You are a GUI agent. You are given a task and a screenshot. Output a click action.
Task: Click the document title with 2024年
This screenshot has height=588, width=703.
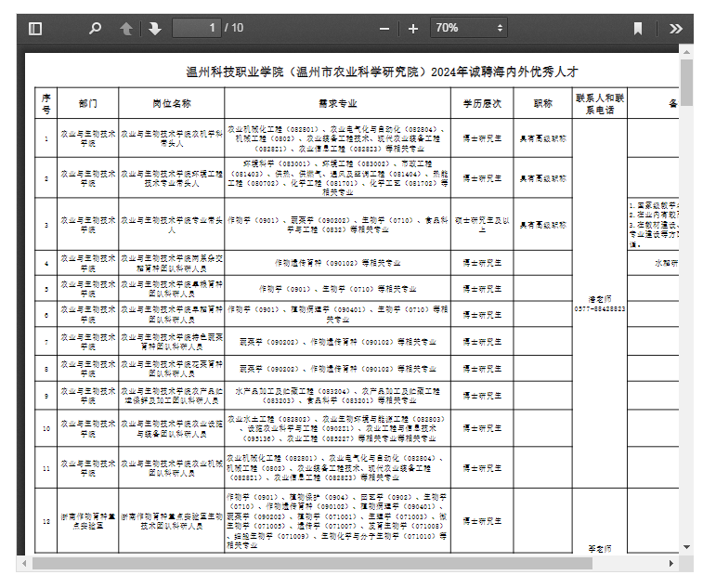click(x=382, y=72)
